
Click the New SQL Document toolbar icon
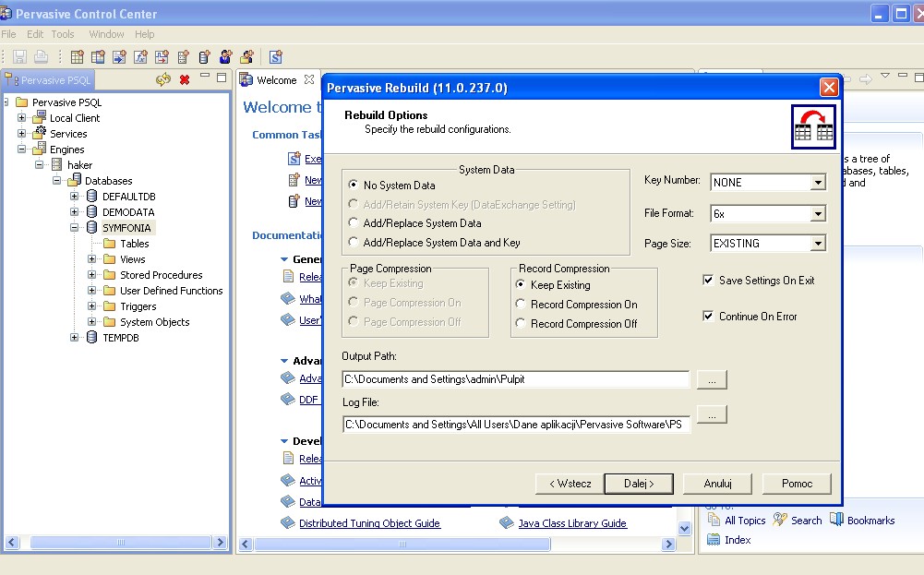pyautogui.click(x=275, y=56)
